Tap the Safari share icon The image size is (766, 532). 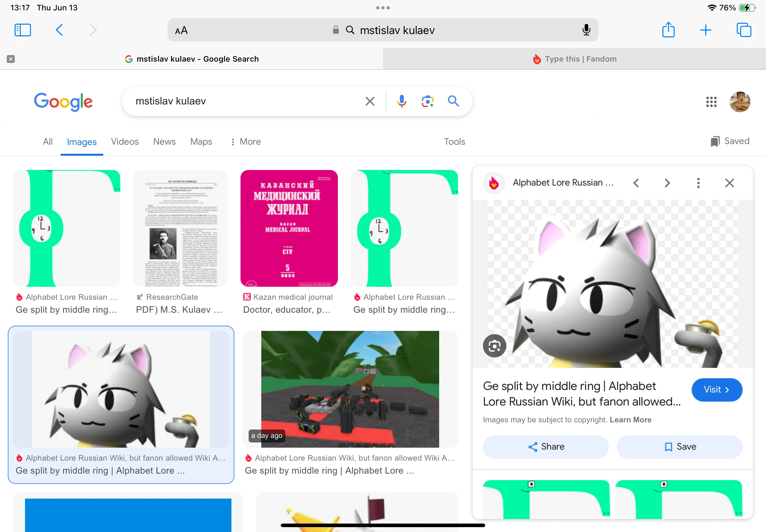(668, 30)
